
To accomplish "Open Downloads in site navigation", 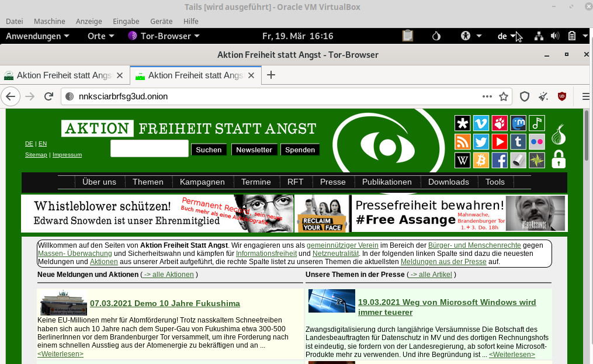I will (x=449, y=182).
